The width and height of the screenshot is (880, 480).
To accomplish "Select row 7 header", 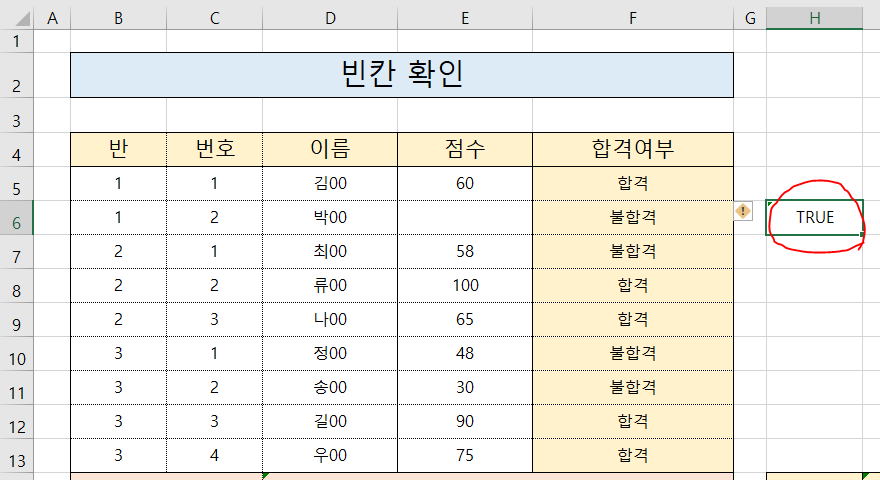I will coord(16,252).
